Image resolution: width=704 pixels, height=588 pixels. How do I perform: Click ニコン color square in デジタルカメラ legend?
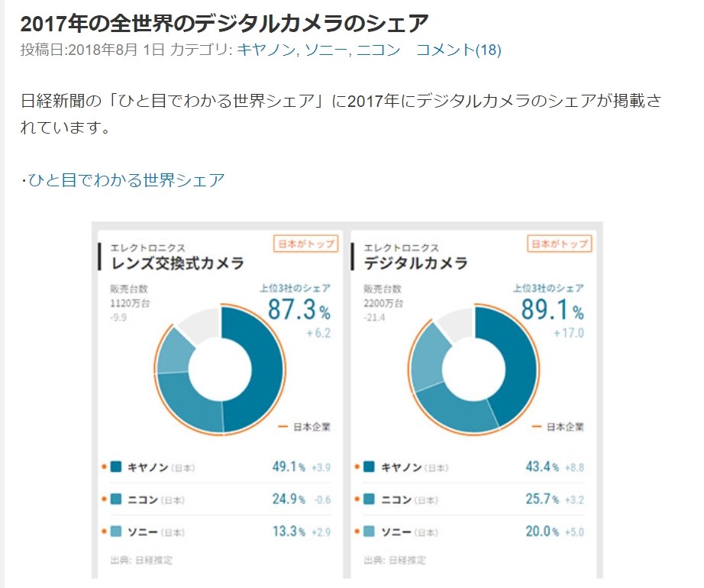pyautogui.click(x=370, y=499)
